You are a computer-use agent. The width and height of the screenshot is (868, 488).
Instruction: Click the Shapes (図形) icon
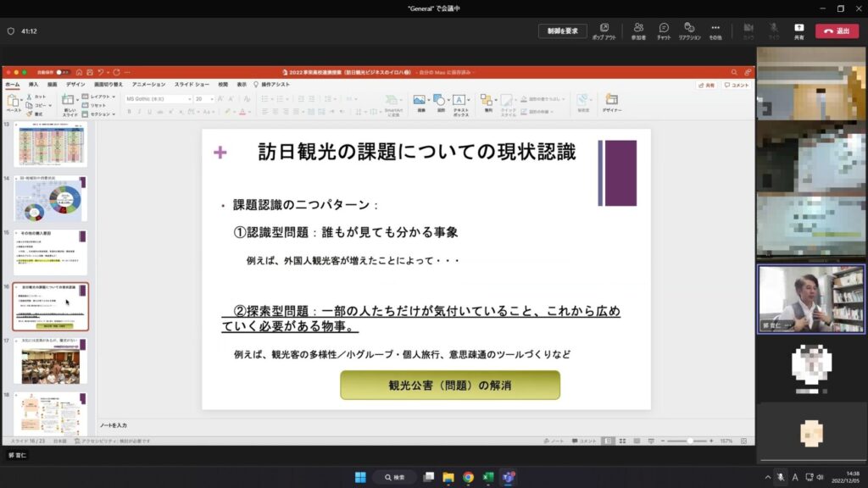pyautogui.click(x=440, y=102)
